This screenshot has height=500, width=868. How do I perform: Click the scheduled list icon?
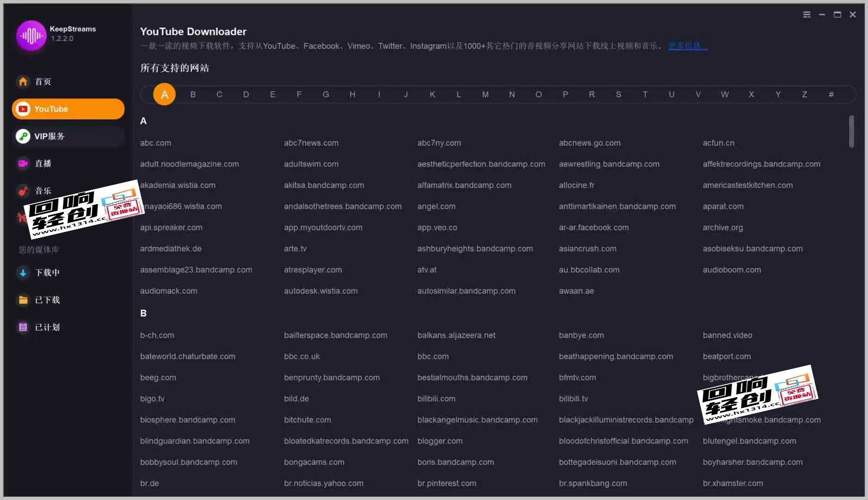coord(23,327)
